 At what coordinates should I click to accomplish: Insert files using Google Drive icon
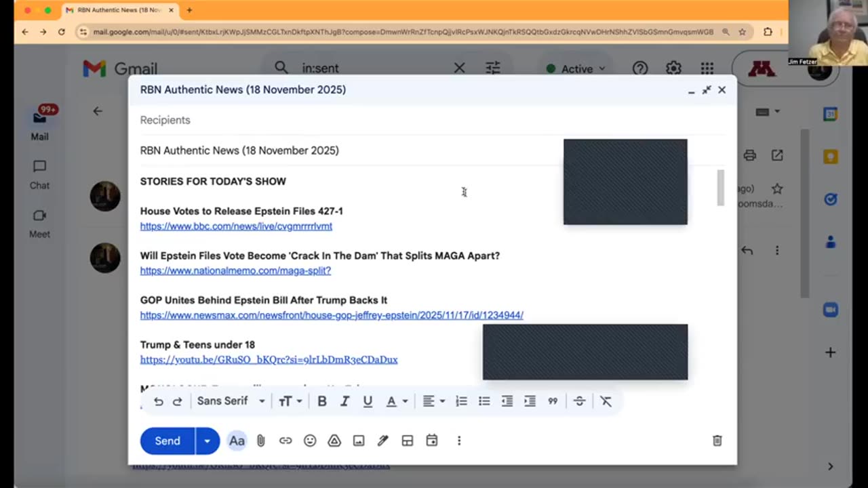click(334, 441)
